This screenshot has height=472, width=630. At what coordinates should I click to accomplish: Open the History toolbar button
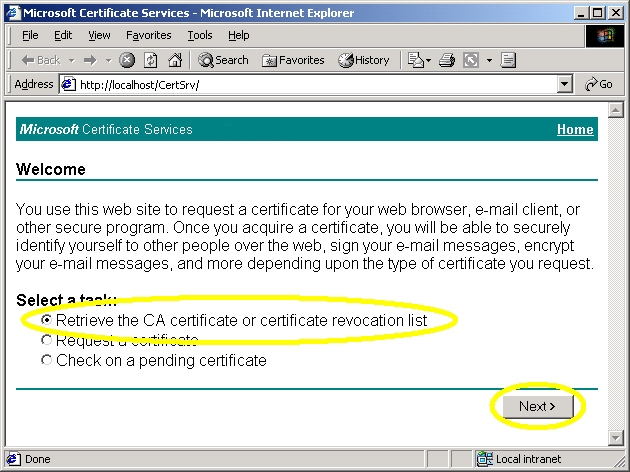[364, 60]
